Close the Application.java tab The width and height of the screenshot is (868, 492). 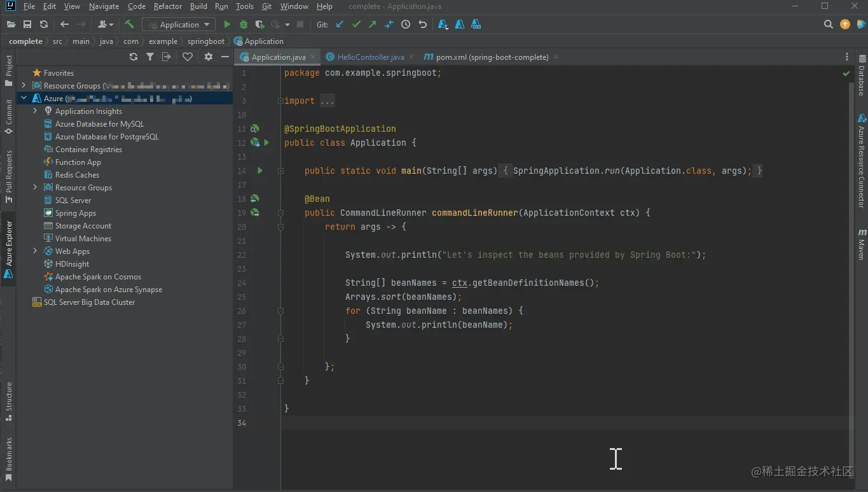314,57
